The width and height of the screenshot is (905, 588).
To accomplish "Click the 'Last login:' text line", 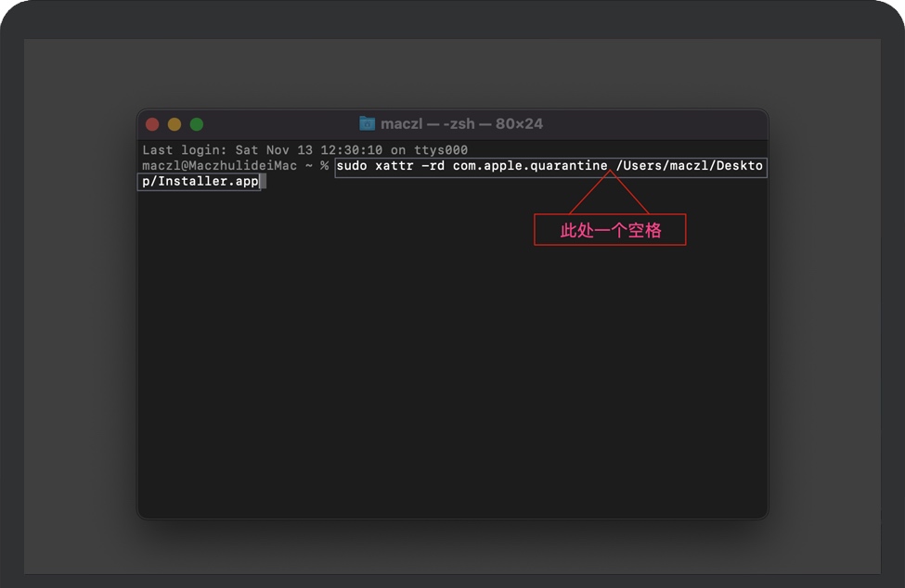I will [304, 150].
